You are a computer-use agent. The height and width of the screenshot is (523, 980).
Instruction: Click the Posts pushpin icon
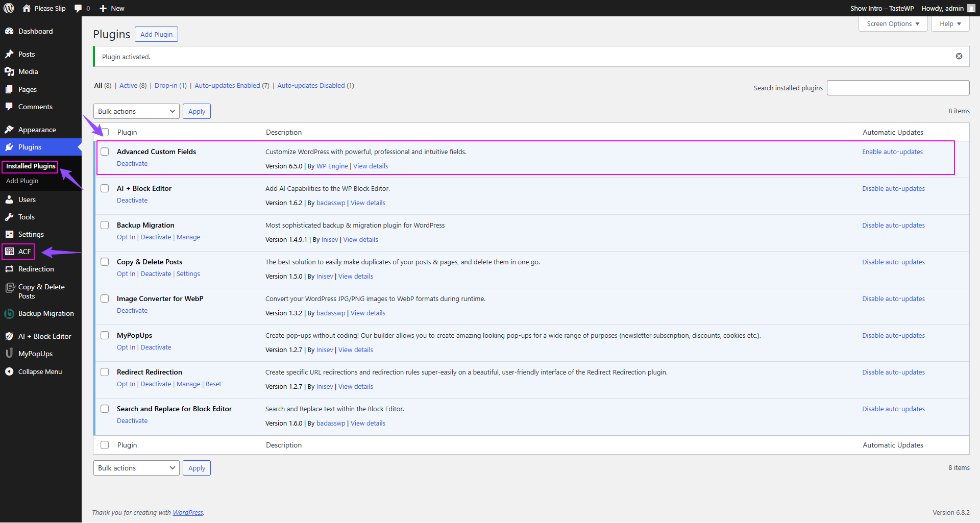point(9,54)
